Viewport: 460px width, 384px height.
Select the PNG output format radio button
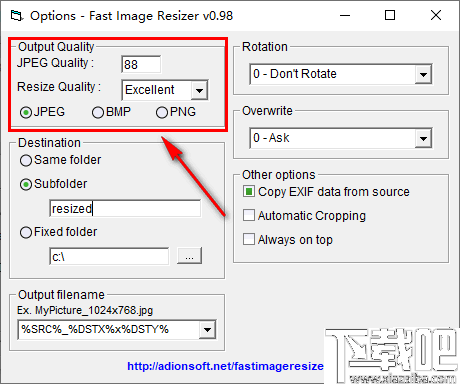tap(162, 113)
